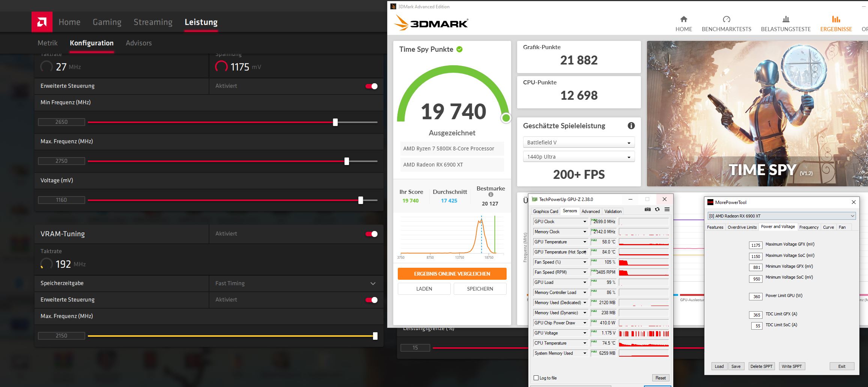Viewport: 868px width, 387px height.
Task: Open the Advisors sub-tab
Action: [x=139, y=43]
